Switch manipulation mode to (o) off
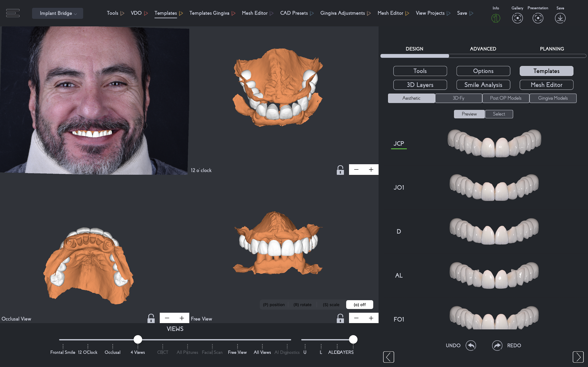The image size is (588, 367). point(359,305)
